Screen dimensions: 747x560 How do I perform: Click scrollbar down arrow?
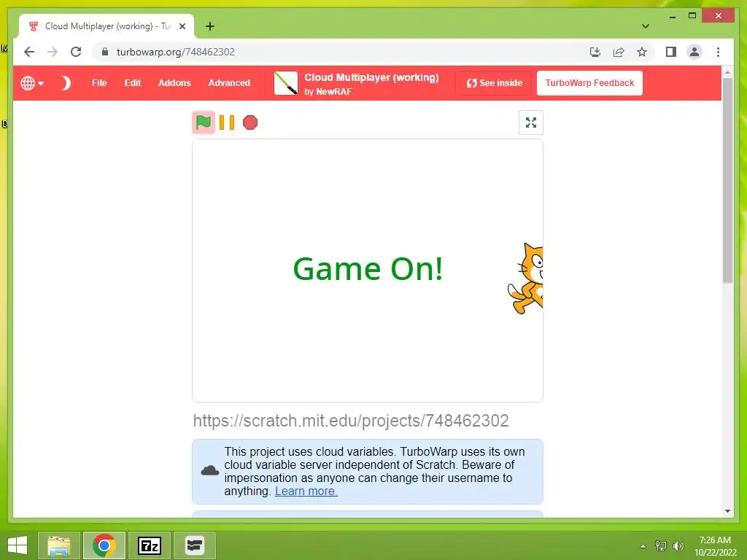727,511
